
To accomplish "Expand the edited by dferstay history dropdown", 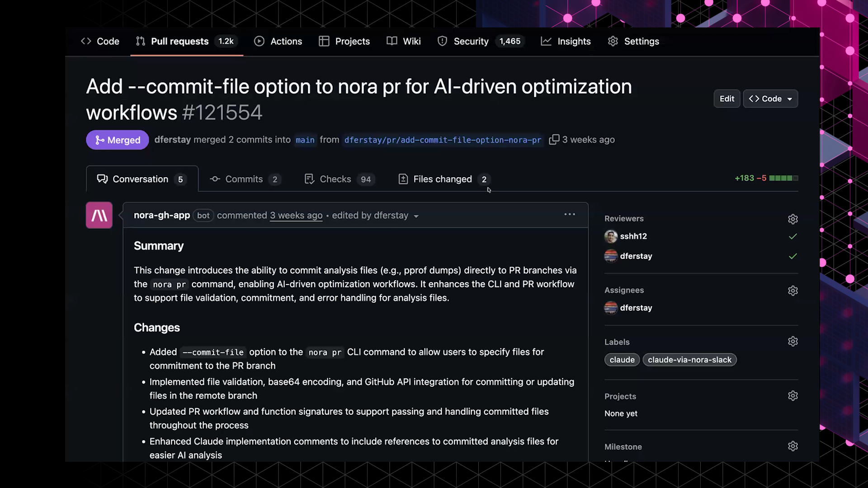I will [375, 216].
